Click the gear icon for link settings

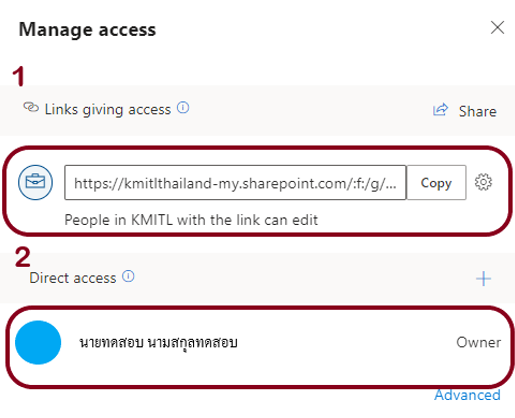483,182
